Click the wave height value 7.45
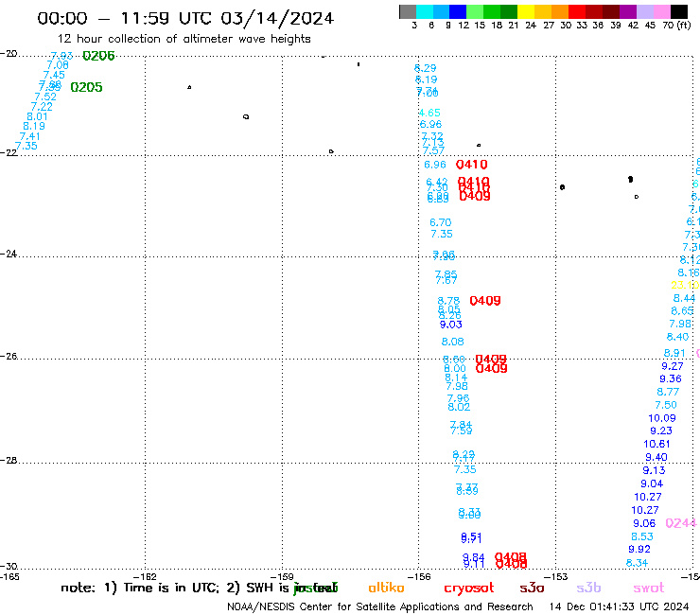The height and width of the screenshot is (615, 700). pyautogui.click(x=54, y=75)
